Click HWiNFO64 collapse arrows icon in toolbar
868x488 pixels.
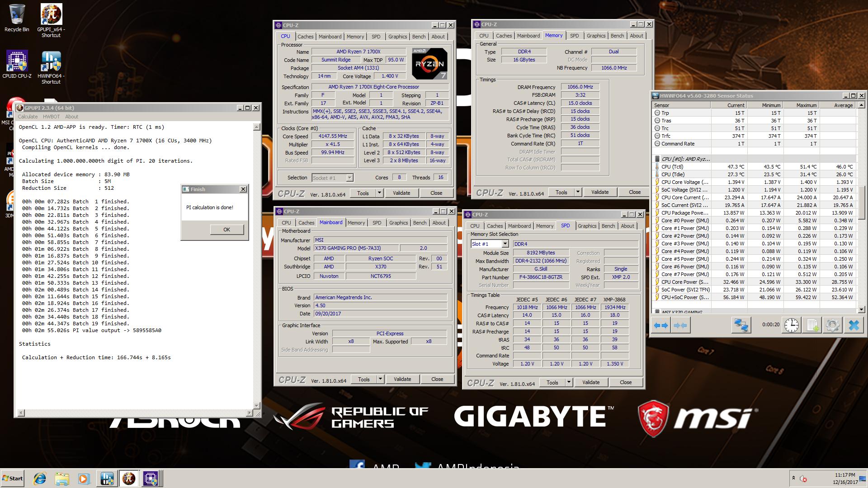pyautogui.click(x=680, y=325)
